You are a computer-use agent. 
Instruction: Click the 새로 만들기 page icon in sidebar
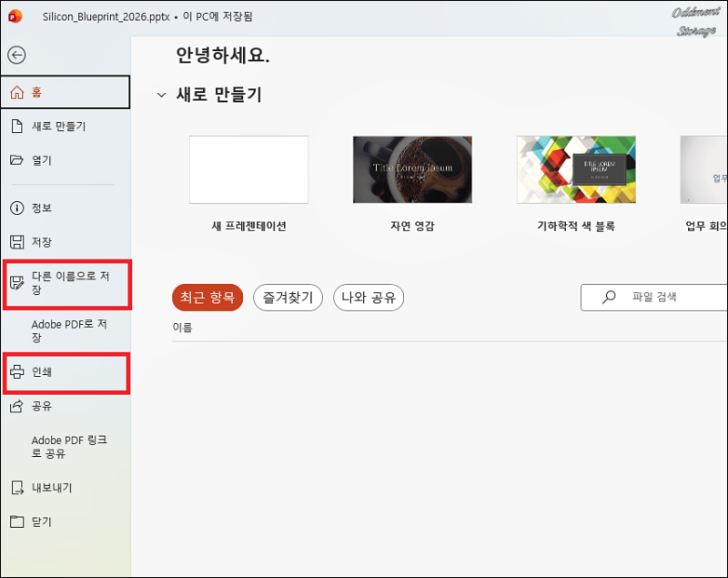[x=17, y=127]
